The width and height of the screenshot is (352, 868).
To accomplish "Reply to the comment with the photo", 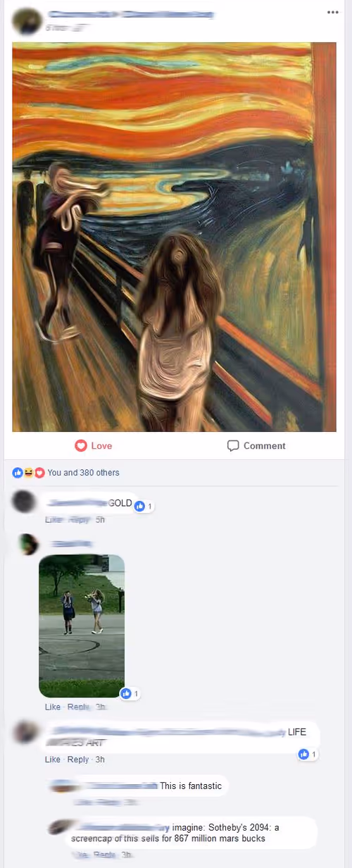I will 77,707.
